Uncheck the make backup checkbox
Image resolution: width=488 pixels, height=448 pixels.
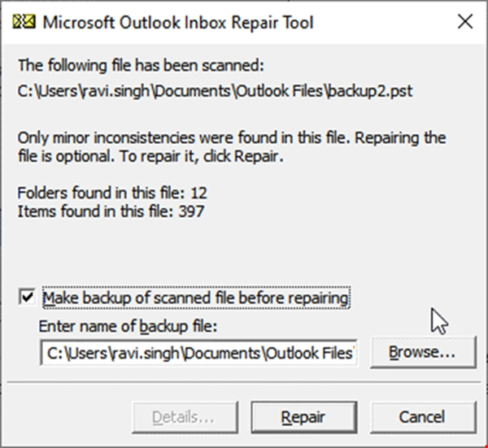pos(27,298)
